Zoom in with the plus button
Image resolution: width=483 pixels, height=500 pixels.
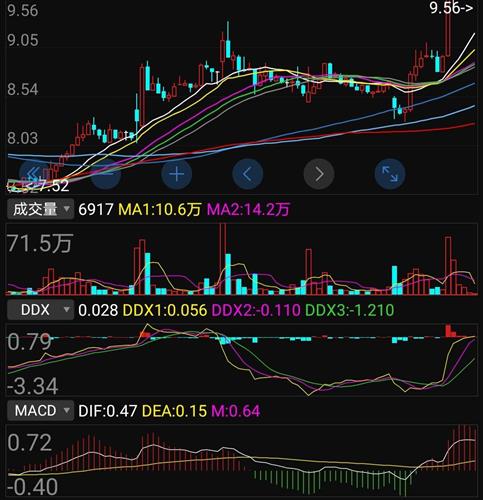point(177,174)
